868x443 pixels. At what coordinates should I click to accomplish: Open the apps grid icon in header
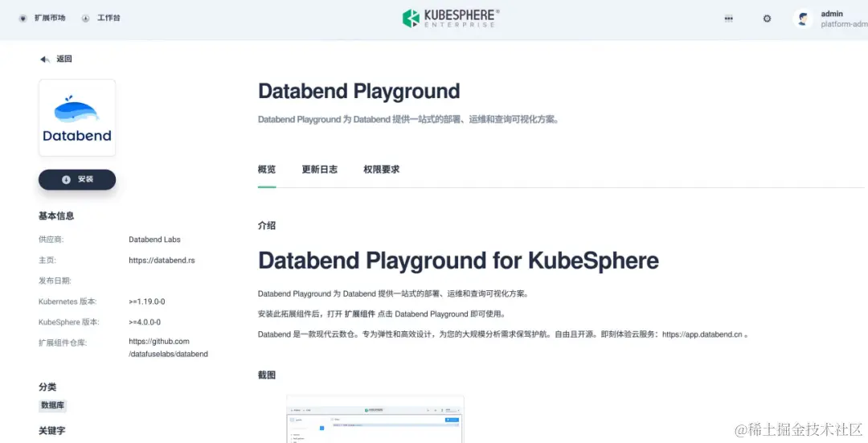(728, 18)
